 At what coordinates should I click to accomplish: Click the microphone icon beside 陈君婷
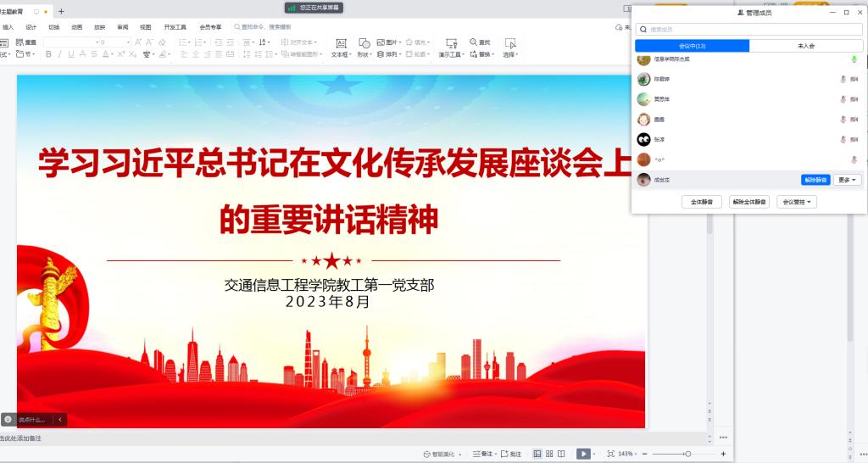pos(843,79)
